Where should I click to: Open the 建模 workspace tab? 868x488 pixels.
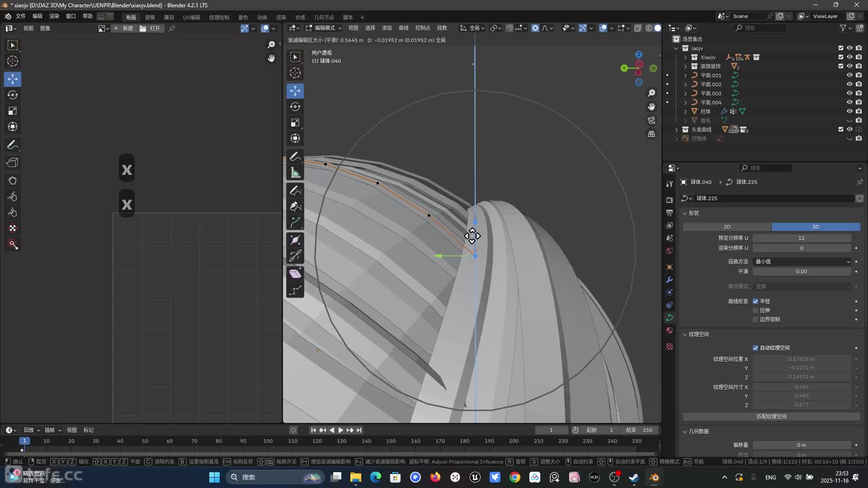click(x=150, y=17)
